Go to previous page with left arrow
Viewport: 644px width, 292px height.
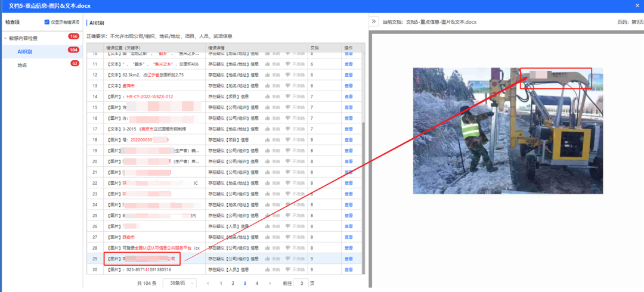click(x=208, y=284)
